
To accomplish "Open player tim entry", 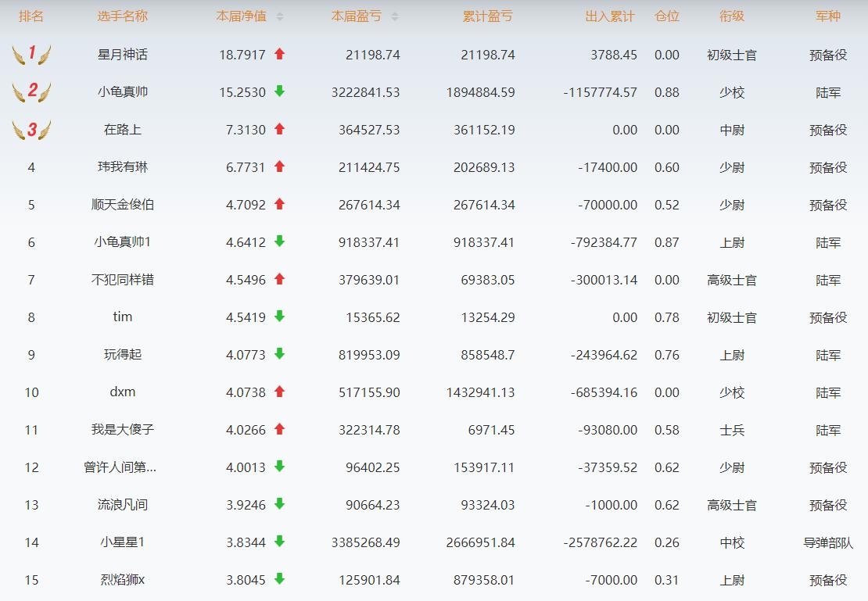I will (x=122, y=317).
